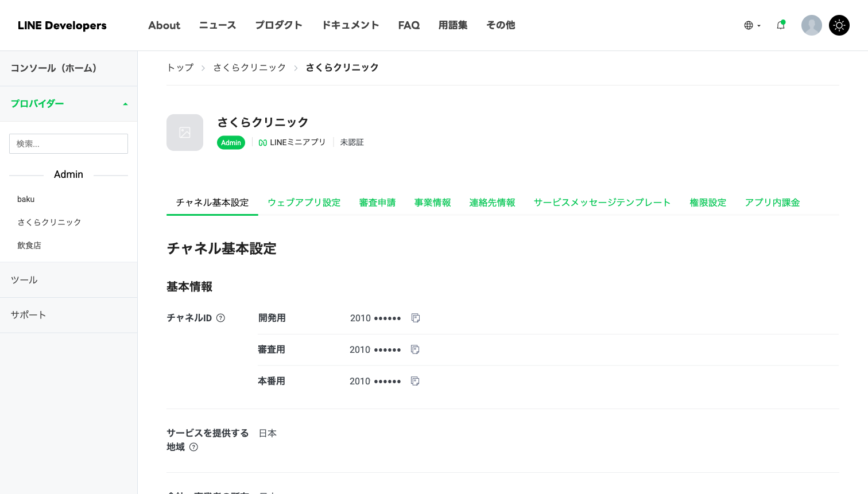This screenshot has height=494, width=868.
Task: Go to トップ breadcrumb
Action: [180, 68]
